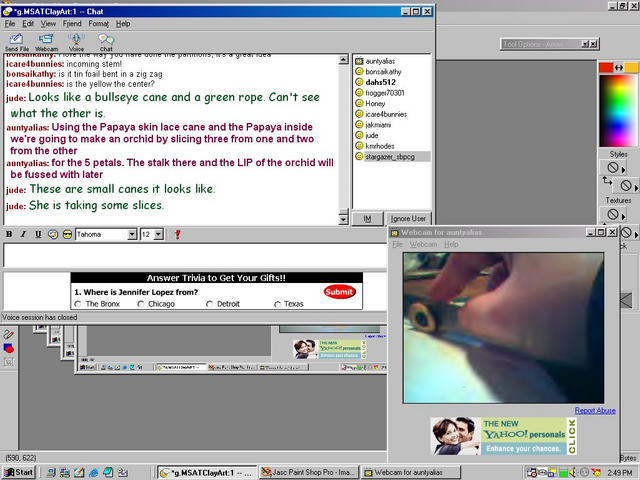Viewport: 640px width, 480px height.
Task: Switch to Jasc Paint Shop Pro taskbar button
Action: tap(309, 473)
